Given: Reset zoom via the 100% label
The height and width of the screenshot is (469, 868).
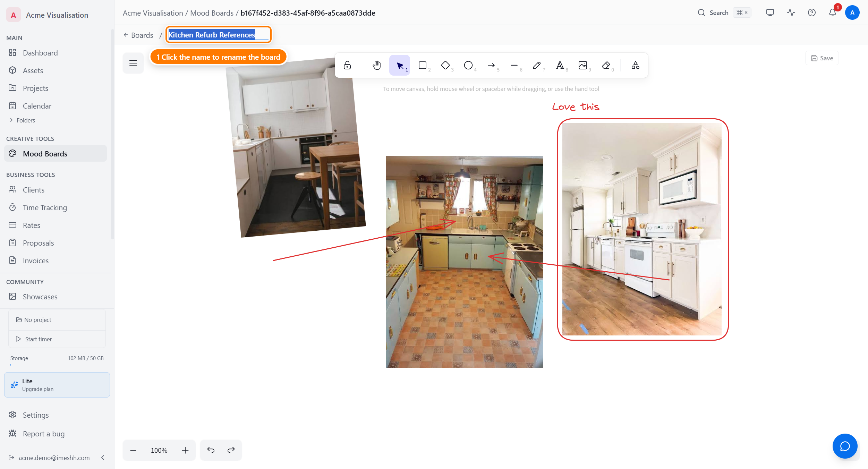Looking at the screenshot, I should click(x=159, y=450).
